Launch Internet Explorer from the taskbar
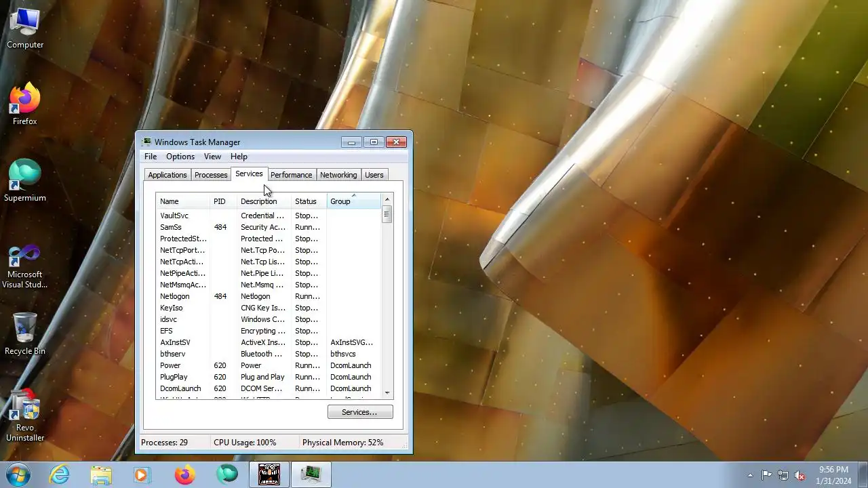This screenshot has height=488, width=868. click(x=60, y=474)
